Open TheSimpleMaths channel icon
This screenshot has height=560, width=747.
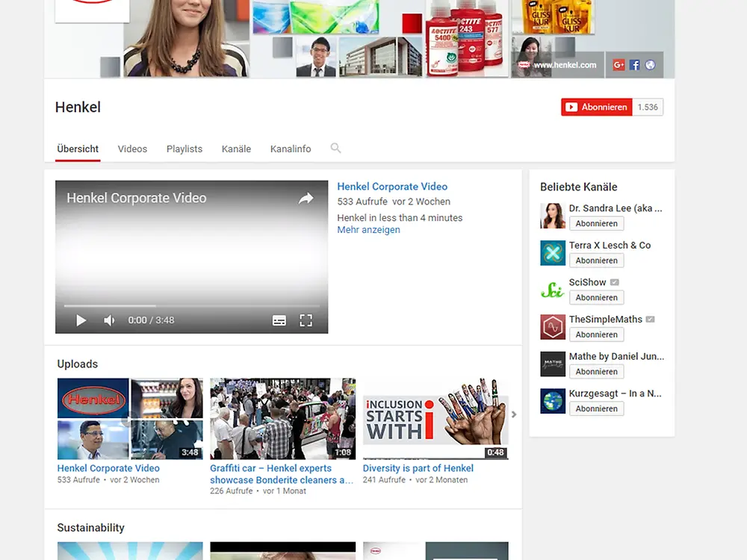(553, 327)
